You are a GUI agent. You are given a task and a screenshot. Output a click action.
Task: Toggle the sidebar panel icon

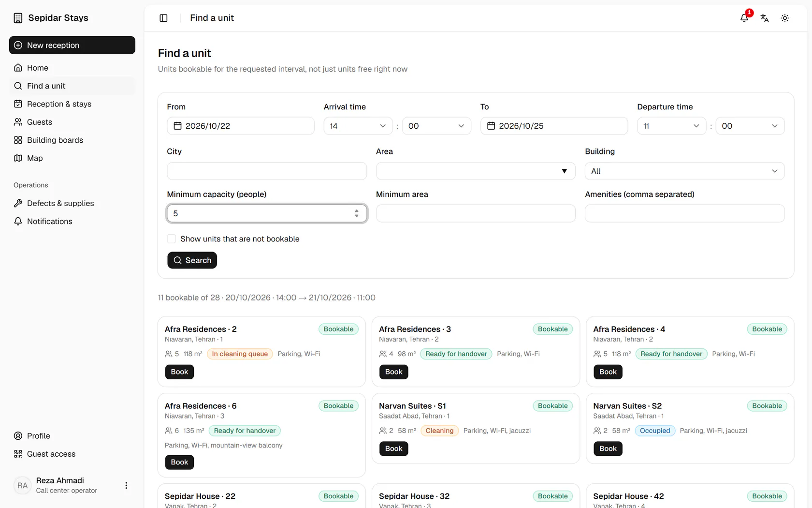[163, 18]
